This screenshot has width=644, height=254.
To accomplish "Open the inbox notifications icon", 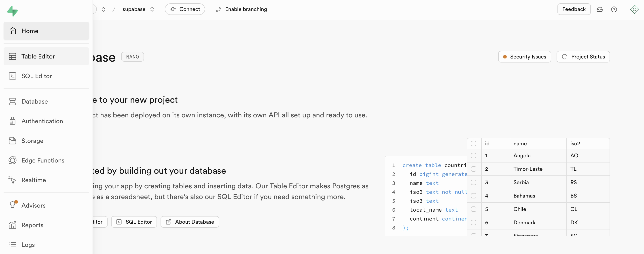I will coord(600,9).
